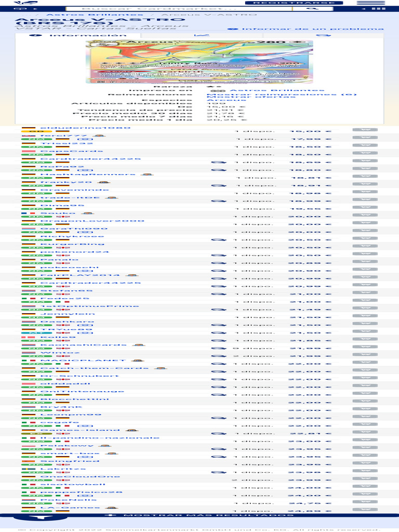Viewport: 399px width, 532px height.
Task: Open seller PokeNelis profile
Action: tap(68, 499)
